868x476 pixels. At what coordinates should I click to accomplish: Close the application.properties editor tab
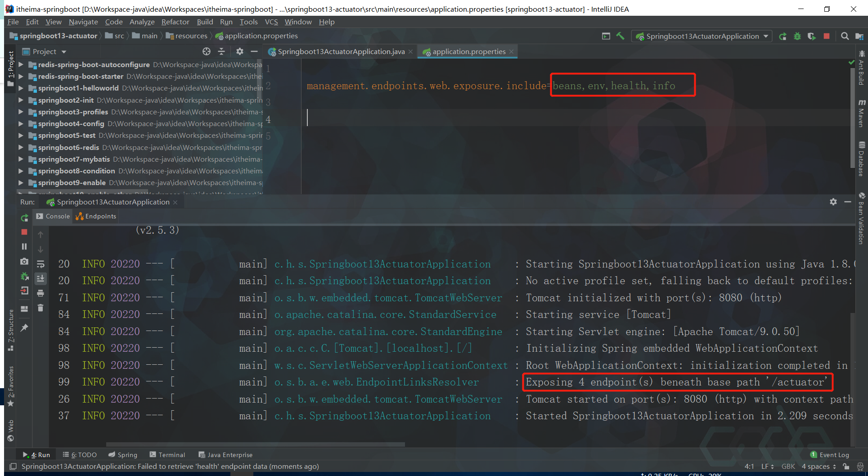click(511, 52)
